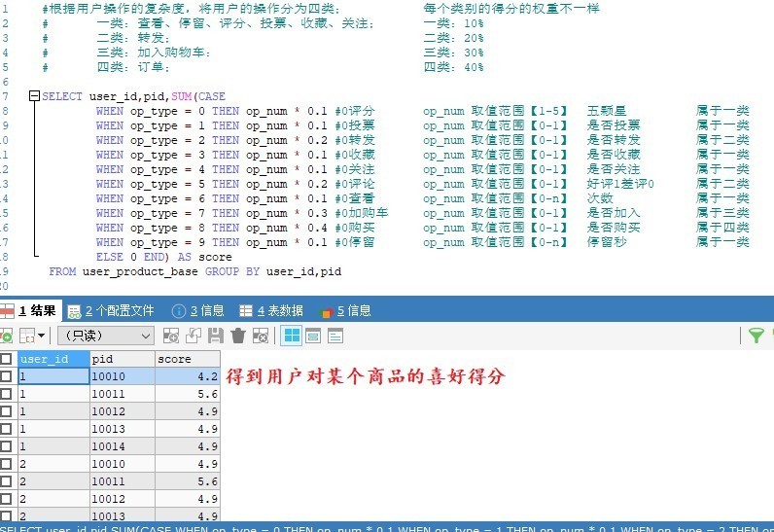Open the export dropdown arrow in result toolbar
This screenshot has width=774, height=532.
[41, 336]
